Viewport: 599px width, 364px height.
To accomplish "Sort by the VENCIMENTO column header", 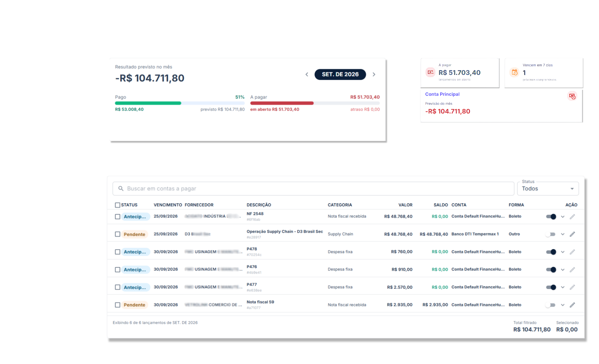I will (x=168, y=205).
